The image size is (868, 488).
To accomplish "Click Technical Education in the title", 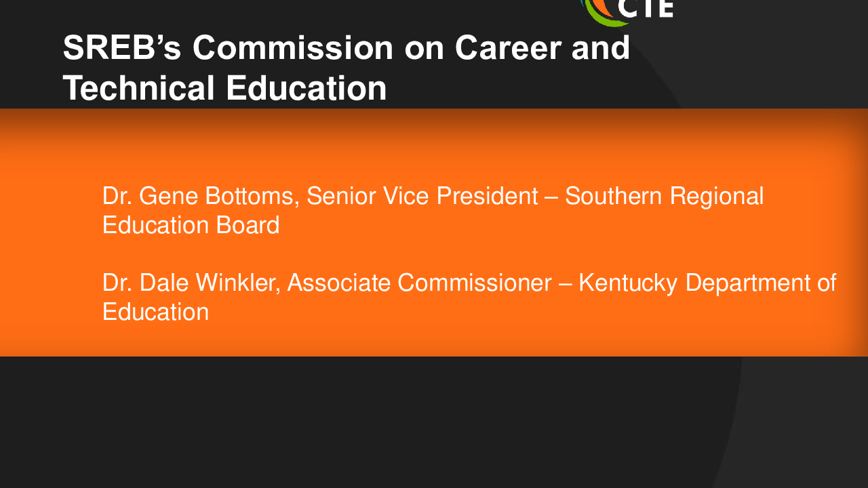I will pos(225,88).
